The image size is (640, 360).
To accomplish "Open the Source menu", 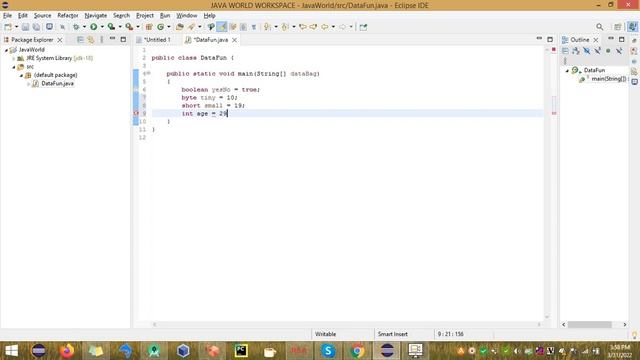I will click(x=42, y=16).
